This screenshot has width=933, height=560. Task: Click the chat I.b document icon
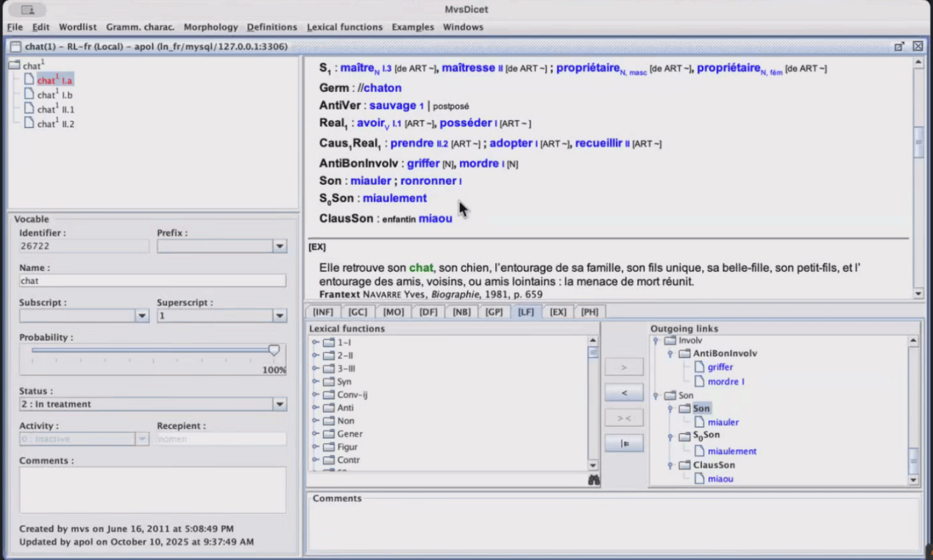click(x=29, y=95)
